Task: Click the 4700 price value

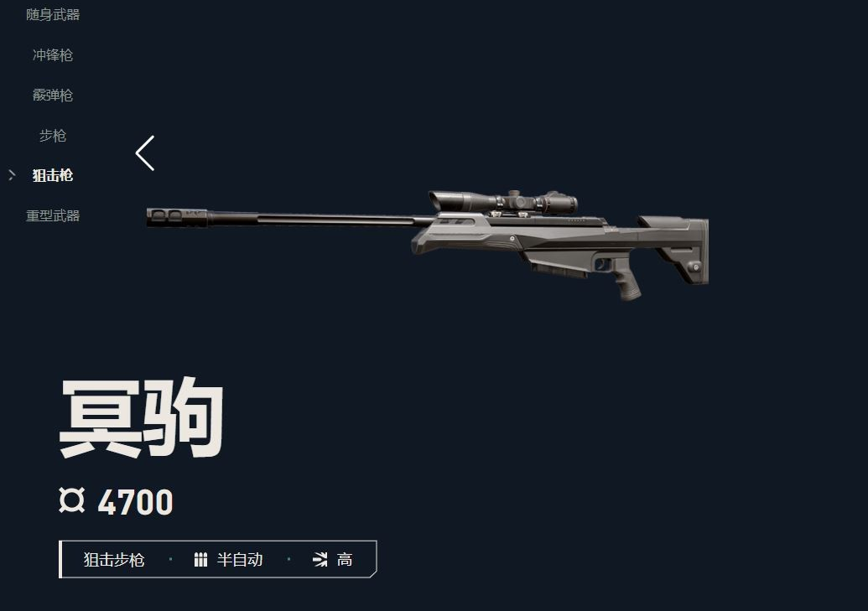Action: [x=136, y=502]
